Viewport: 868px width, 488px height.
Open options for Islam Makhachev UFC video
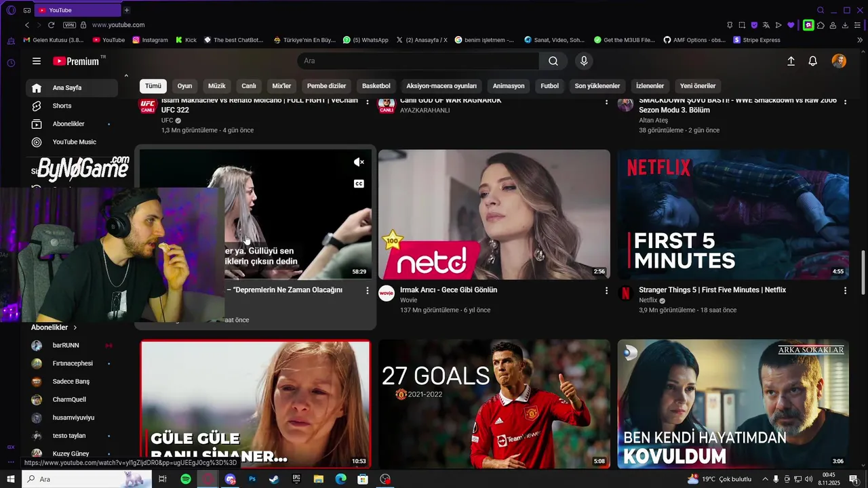pyautogui.click(x=368, y=102)
